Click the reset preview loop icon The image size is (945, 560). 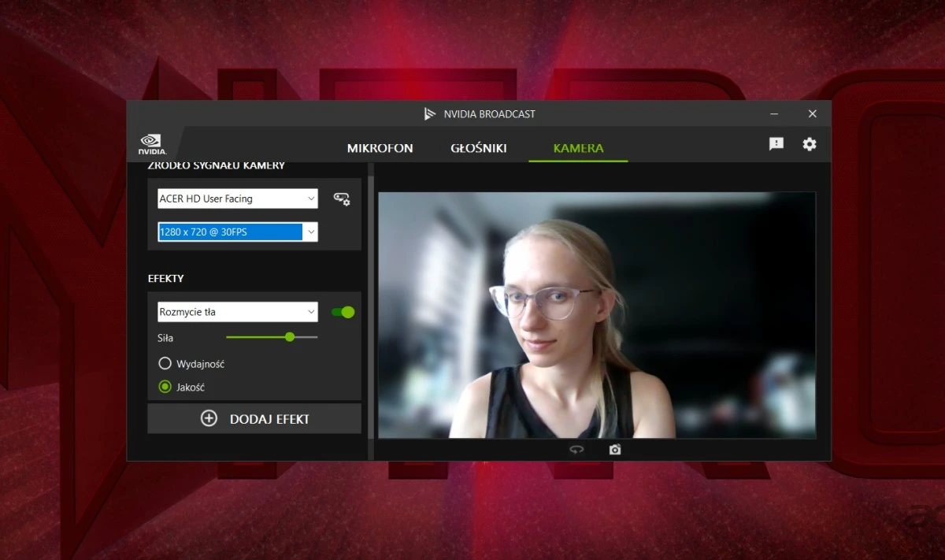click(x=577, y=450)
